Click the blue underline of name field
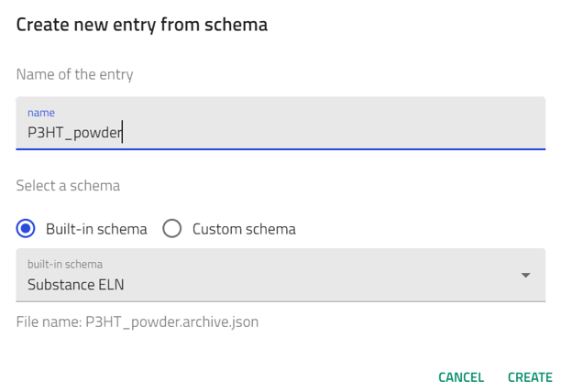561x392 pixels. click(x=280, y=148)
